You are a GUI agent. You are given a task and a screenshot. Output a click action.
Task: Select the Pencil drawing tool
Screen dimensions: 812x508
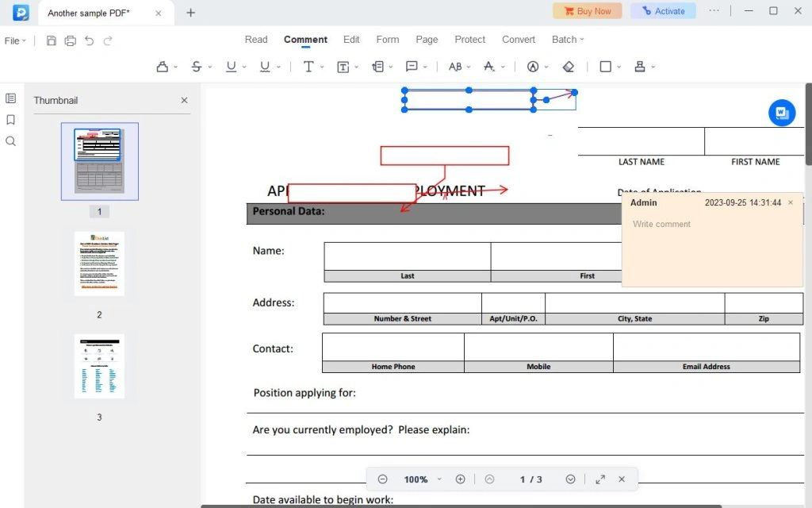click(533, 67)
